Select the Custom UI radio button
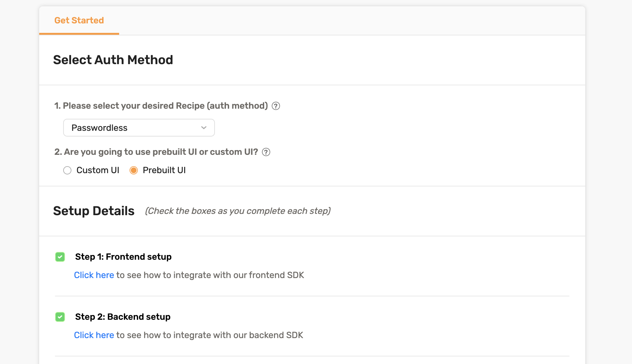Image resolution: width=632 pixels, height=364 pixels. pyautogui.click(x=67, y=170)
